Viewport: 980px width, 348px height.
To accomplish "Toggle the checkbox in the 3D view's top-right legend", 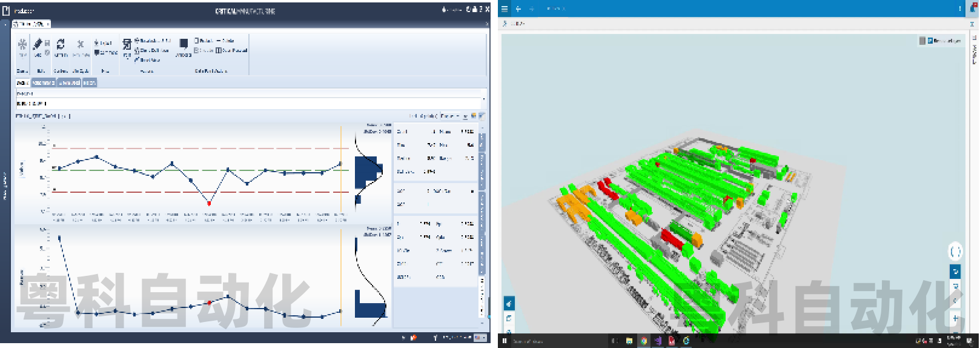I will click(930, 41).
